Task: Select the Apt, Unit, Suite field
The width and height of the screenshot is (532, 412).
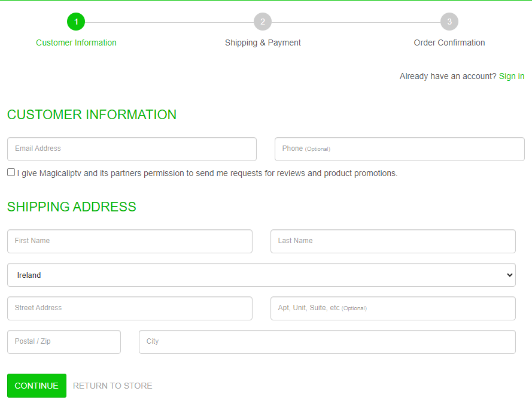Action: [x=393, y=308]
